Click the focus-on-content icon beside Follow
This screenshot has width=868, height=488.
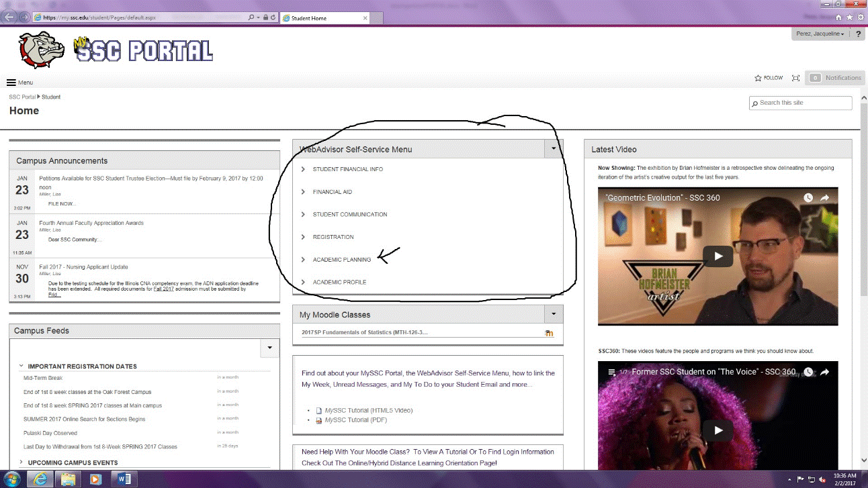tap(795, 78)
